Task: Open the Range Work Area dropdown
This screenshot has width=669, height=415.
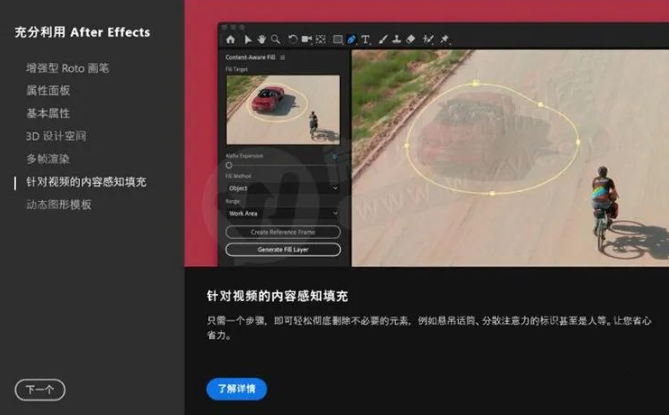Action: [x=283, y=213]
